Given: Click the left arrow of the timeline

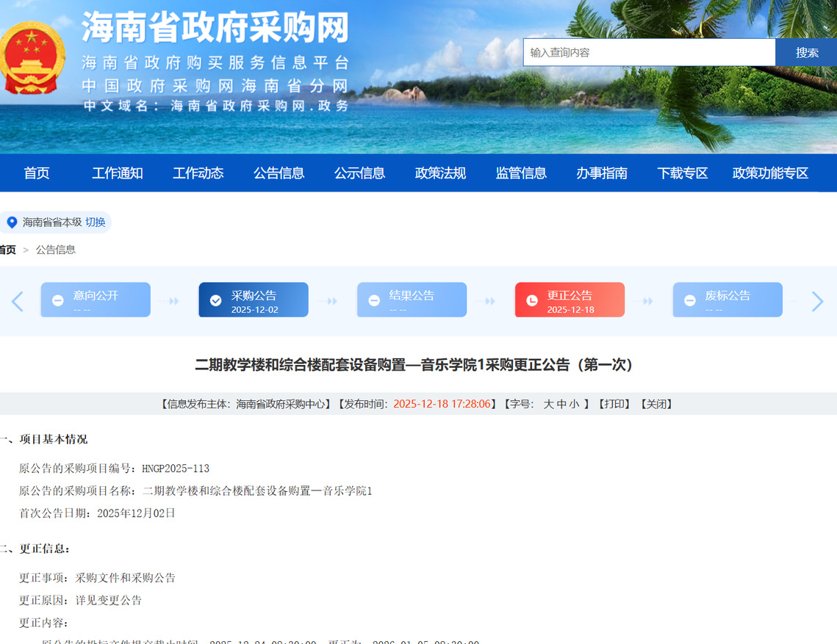Looking at the screenshot, I should (x=18, y=301).
